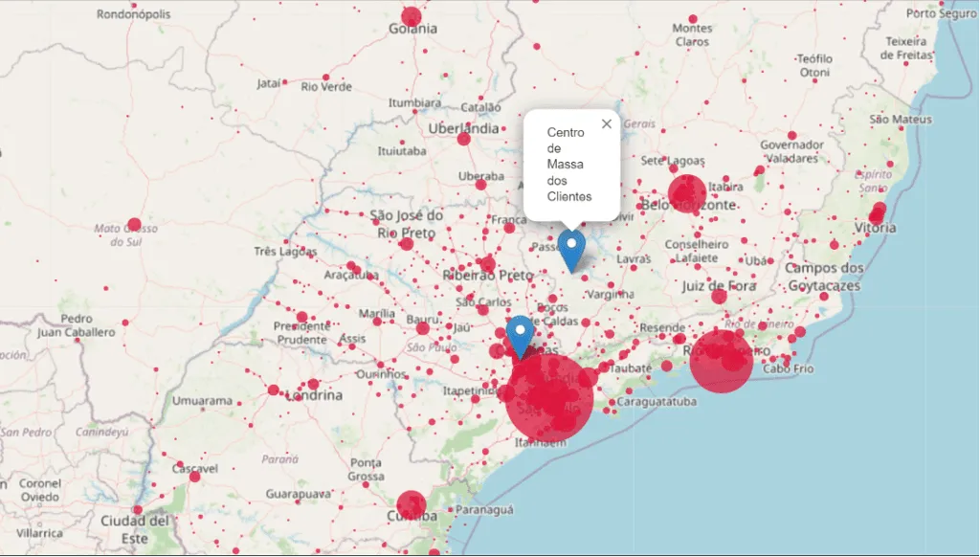Click the Araçatuba map label

tap(350, 275)
